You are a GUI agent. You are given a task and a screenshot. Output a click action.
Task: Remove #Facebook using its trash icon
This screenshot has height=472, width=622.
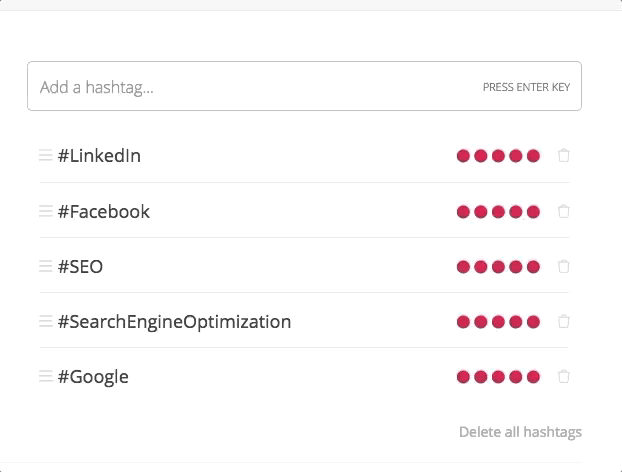564,211
